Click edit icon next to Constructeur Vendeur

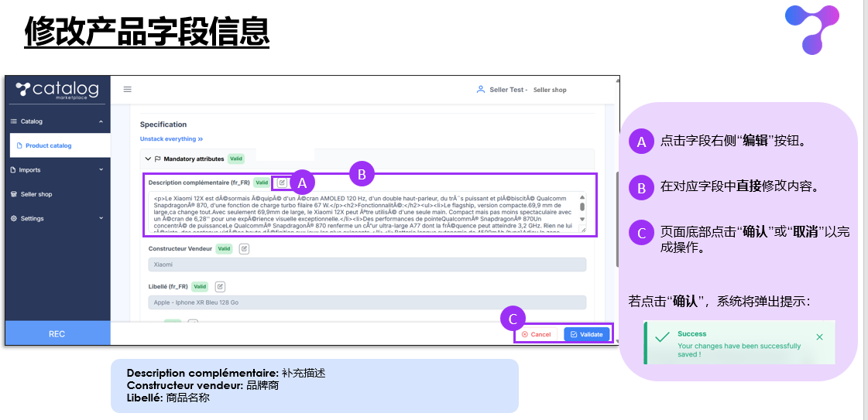[244, 249]
